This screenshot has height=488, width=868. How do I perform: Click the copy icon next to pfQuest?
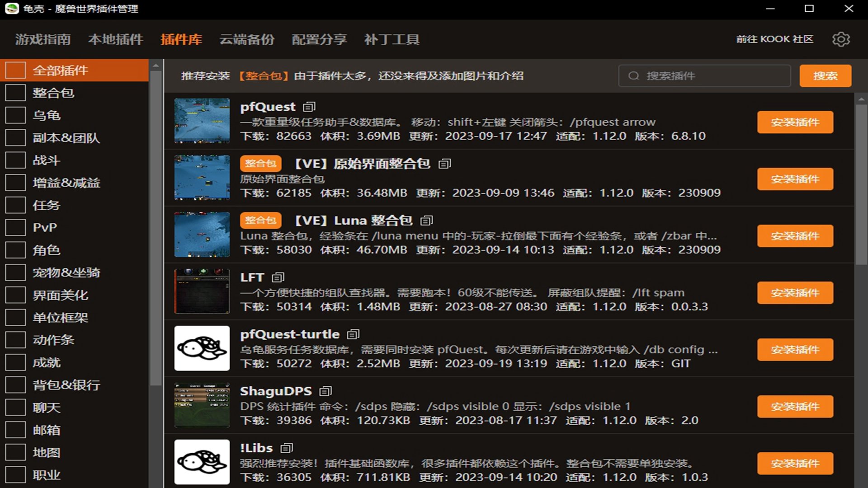pos(309,107)
